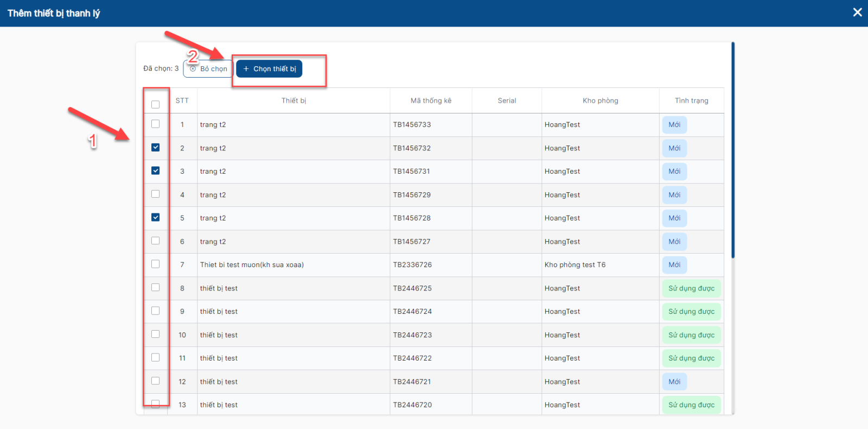Click the Tình trạng column header

[x=691, y=100]
